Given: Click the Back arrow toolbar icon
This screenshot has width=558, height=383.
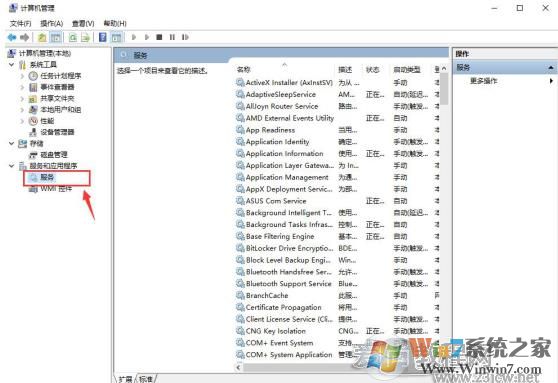Looking at the screenshot, I should click(12, 37).
